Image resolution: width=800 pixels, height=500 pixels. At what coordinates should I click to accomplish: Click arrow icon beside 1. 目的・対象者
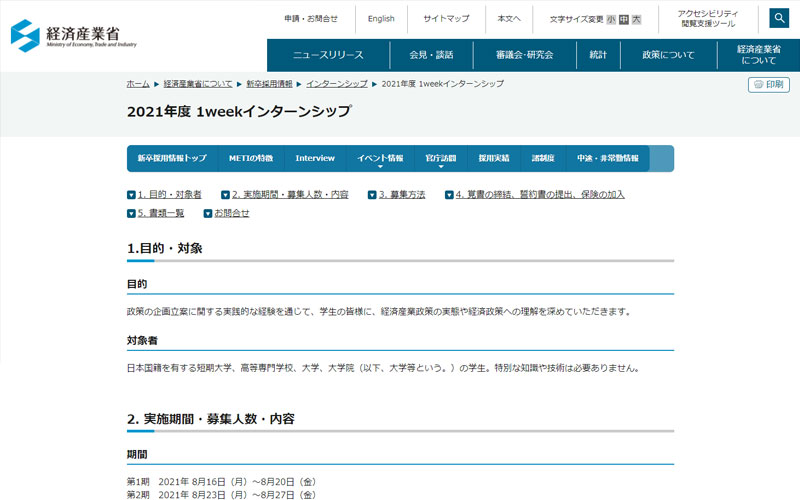pos(131,195)
